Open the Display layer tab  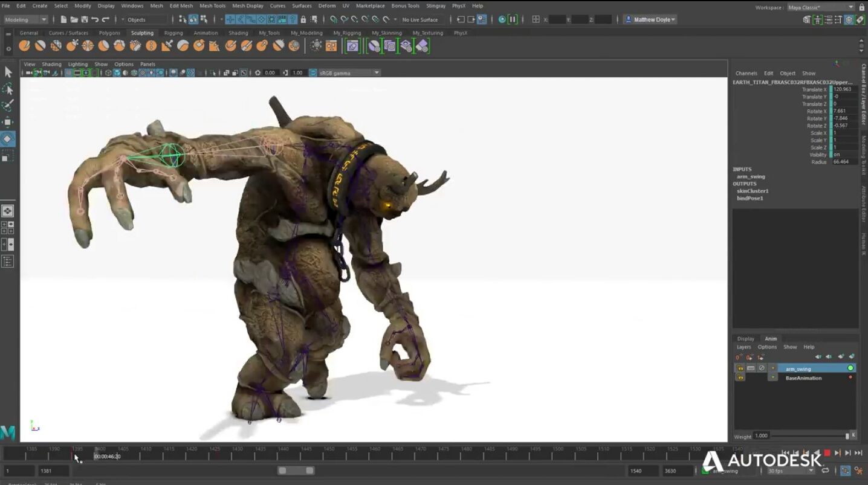[x=745, y=339]
